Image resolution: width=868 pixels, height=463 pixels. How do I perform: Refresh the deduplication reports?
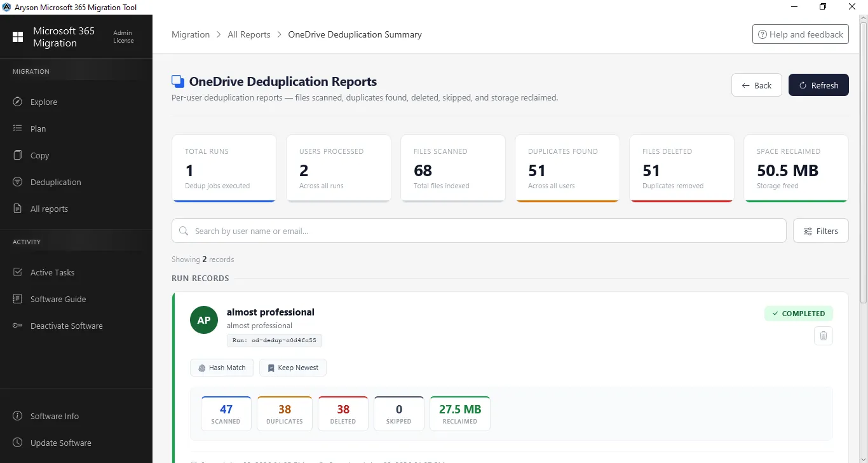click(x=818, y=85)
